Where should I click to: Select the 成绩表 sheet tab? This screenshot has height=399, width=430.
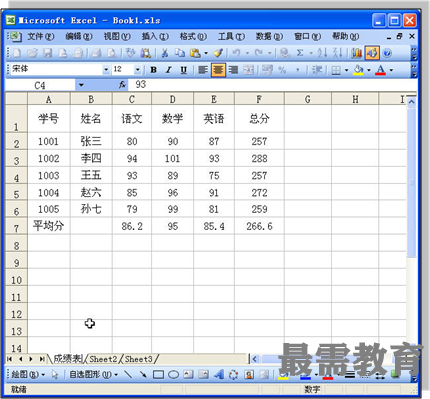click(68, 359)
